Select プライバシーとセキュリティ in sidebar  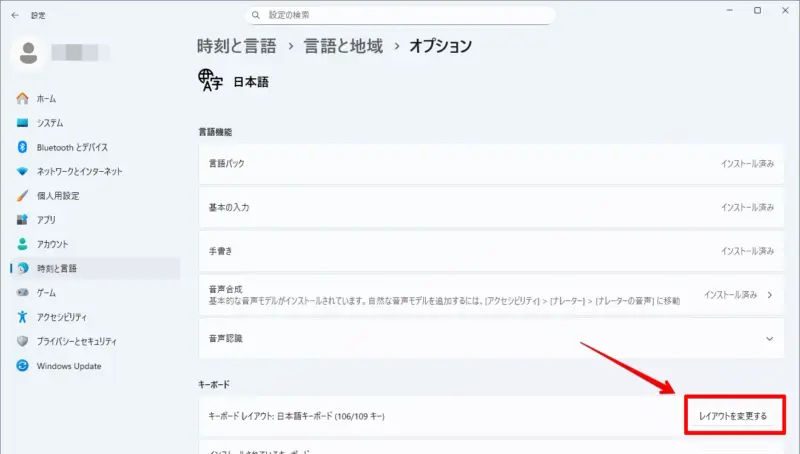[82, 341]
